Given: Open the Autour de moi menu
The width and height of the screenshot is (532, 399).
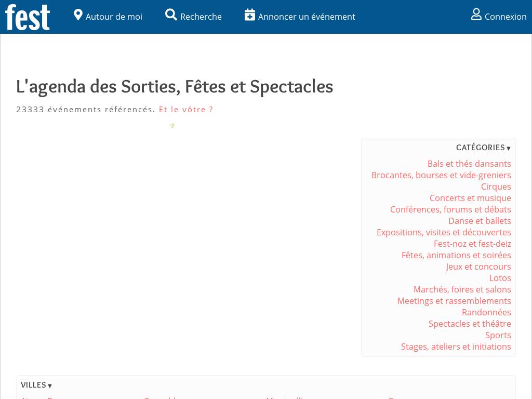Looking at the screenshot, I should pos(114,17).
